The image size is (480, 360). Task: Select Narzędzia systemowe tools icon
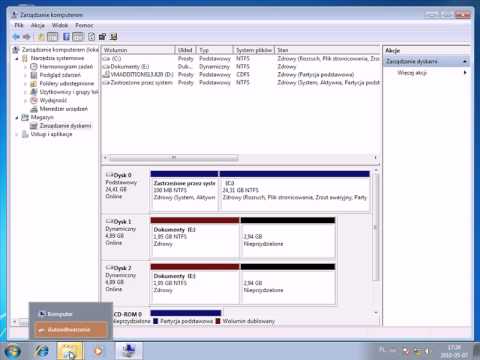[25, 58]
